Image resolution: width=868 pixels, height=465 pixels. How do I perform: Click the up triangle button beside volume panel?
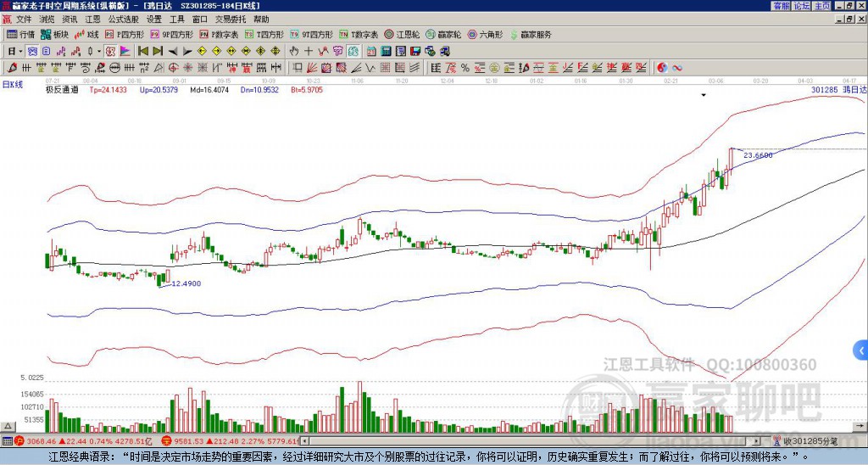click(x=8, y=426)
